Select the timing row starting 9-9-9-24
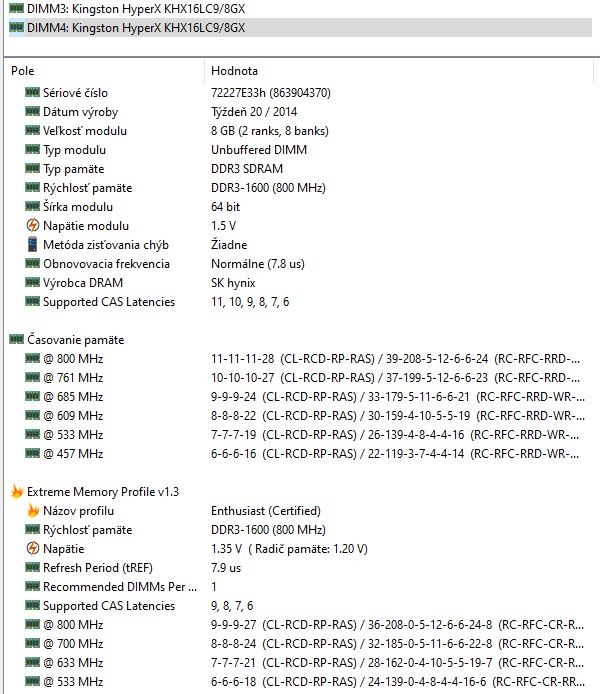Image resolution: width=600 pixels, height=694 pixels. (x=398, y=397)
